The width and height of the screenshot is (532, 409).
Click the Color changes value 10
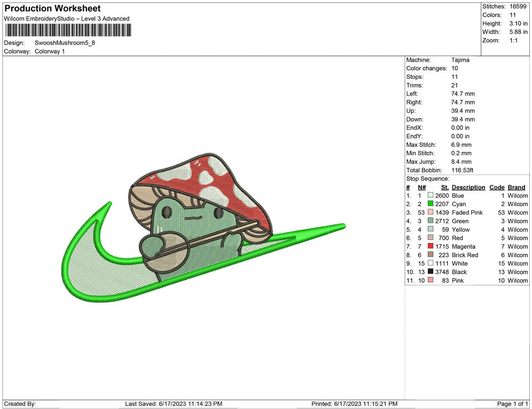pos(455,69)
